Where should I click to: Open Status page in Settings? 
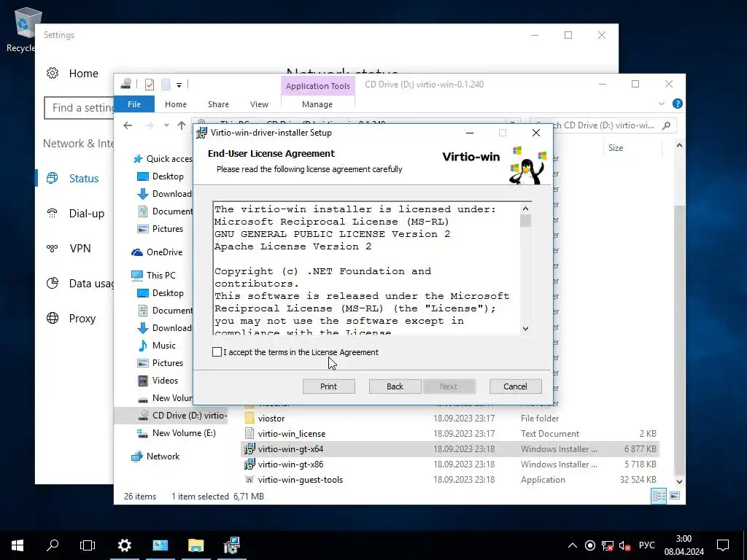tap(74, 179)
